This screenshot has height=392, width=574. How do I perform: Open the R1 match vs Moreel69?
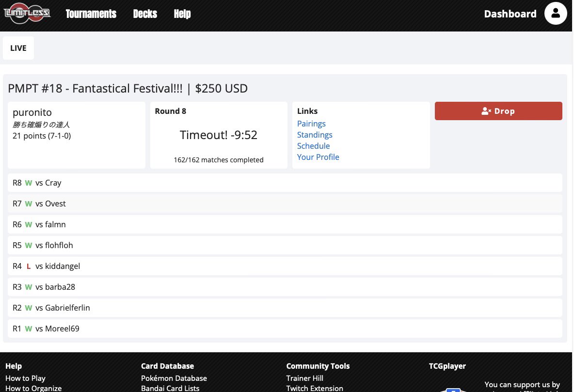click(x=285, y=329)
